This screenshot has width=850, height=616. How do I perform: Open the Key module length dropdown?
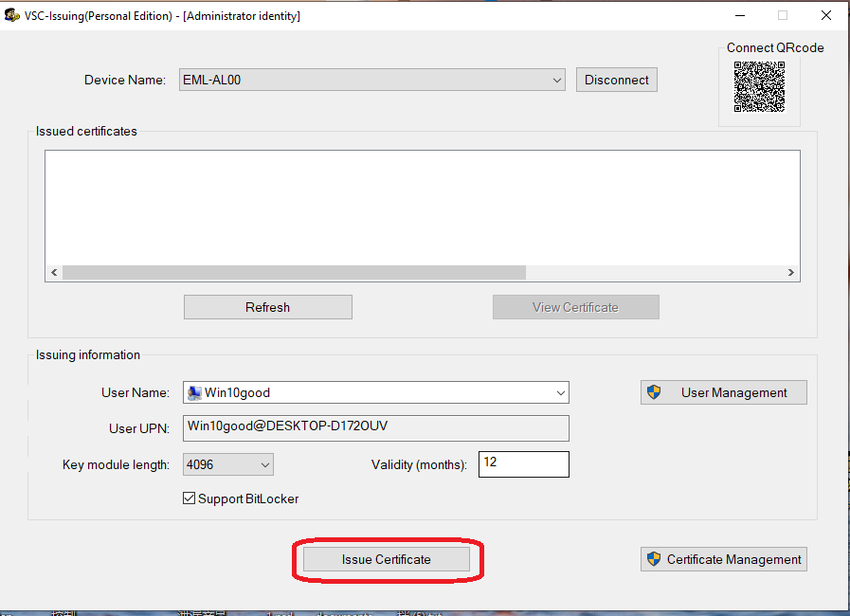pyautogui.click(x=265, y=464)
